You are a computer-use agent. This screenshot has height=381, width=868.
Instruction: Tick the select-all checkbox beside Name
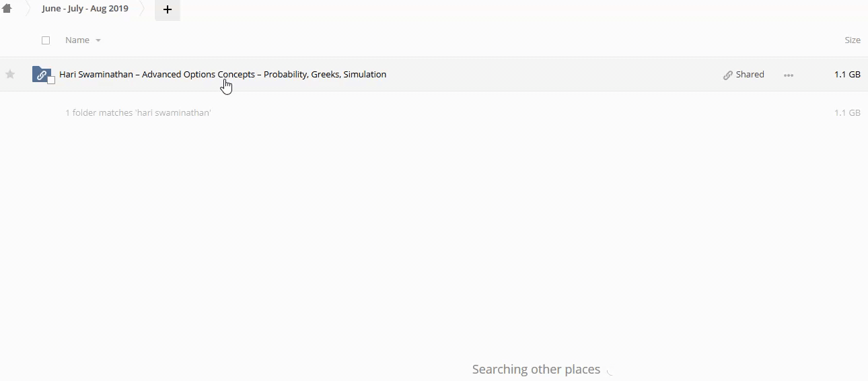coord(46,40)
